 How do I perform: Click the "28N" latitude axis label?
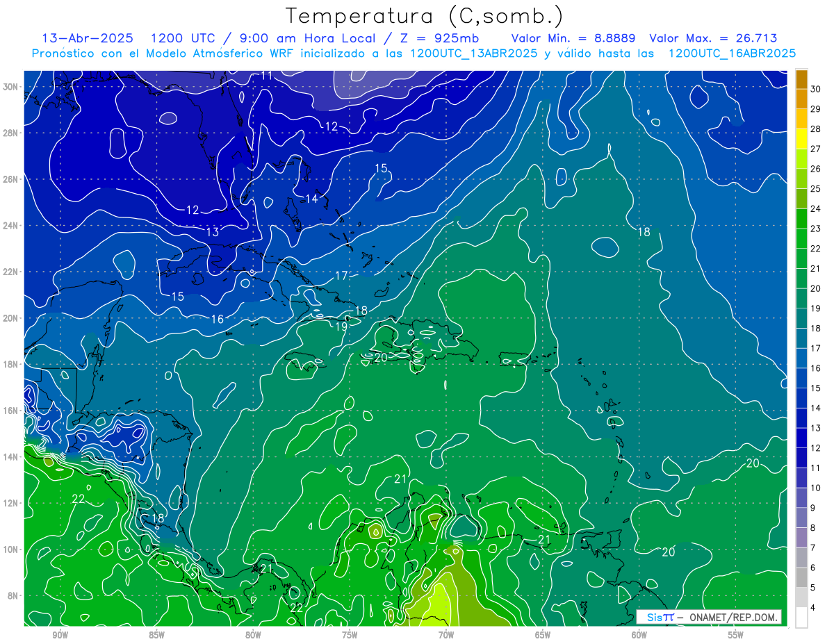pos(11,133)
